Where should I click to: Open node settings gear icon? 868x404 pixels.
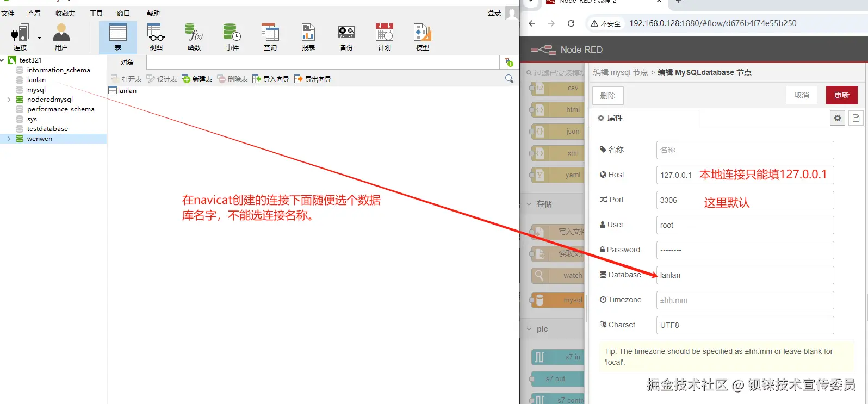pos(838,118)
